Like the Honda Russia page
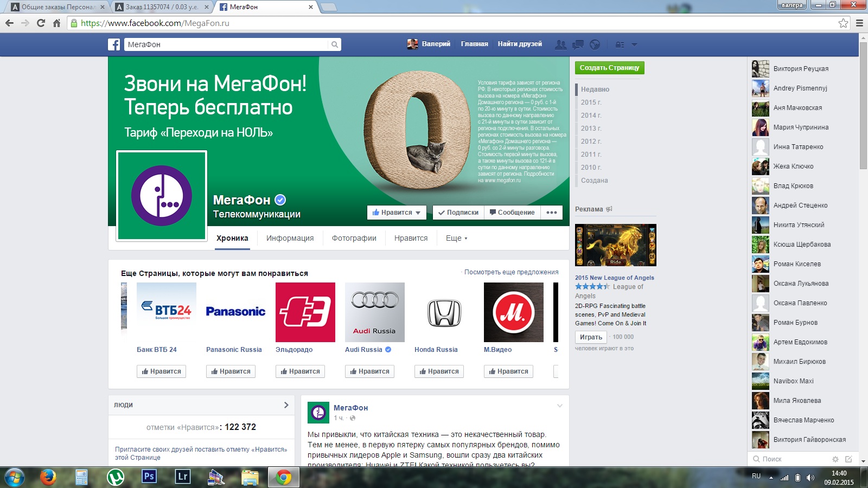This screenshot has width=868, height=488. pos(439,371)
